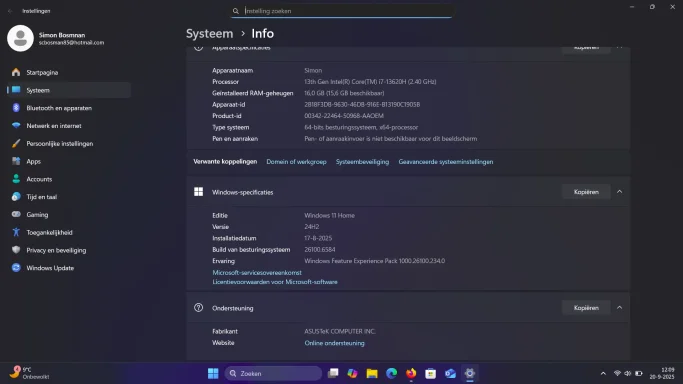The height and width of the screenshot is (384, 683).
Task: Click the build value 26100.6584
Action: pos(320,249)
